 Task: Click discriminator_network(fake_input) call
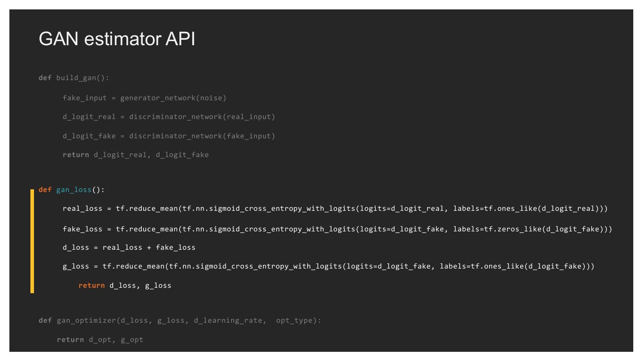pyautogui.click(x=202, y=136)
